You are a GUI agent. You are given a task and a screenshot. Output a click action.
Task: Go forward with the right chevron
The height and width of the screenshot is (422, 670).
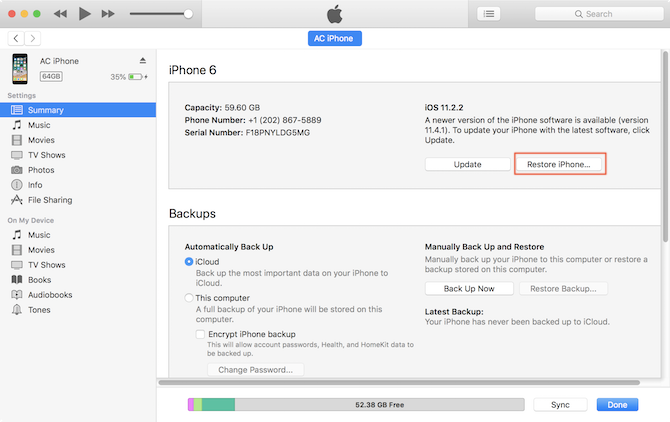[32, 38]
